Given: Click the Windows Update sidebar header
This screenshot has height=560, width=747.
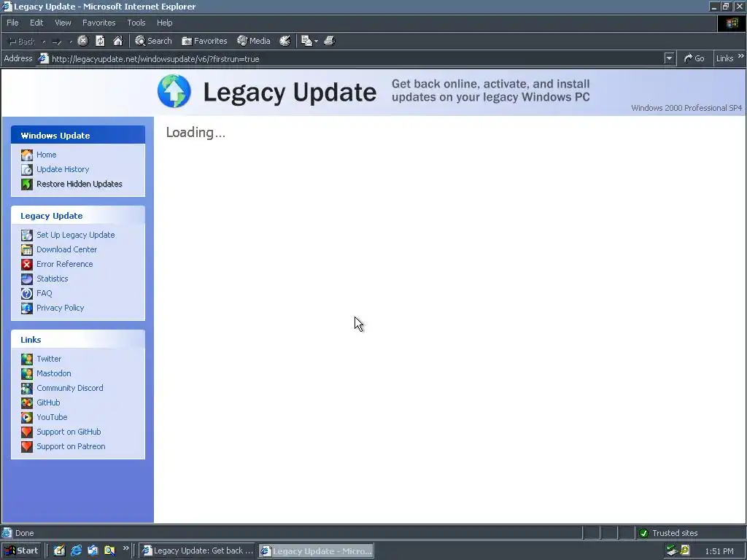Looking at the screenshot, I should click(x=78, y=135).
